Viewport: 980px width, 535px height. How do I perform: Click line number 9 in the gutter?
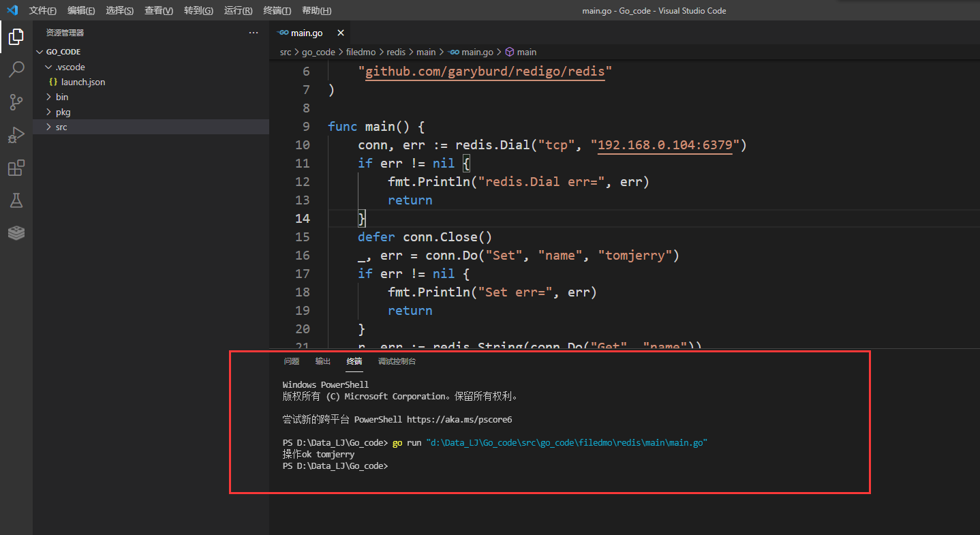click(x=306, y=127)
